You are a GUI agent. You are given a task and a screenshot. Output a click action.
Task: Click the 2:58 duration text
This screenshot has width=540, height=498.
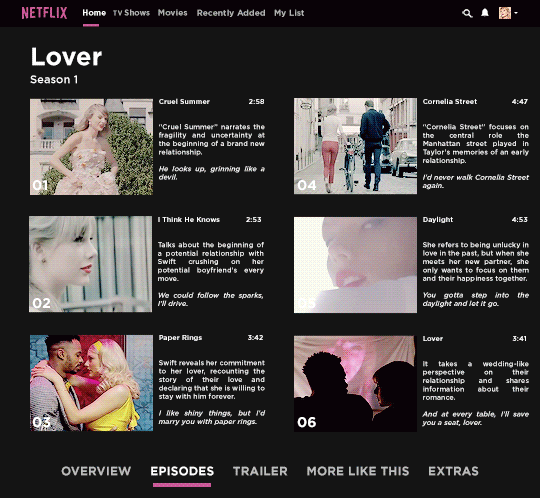[257, 102]
